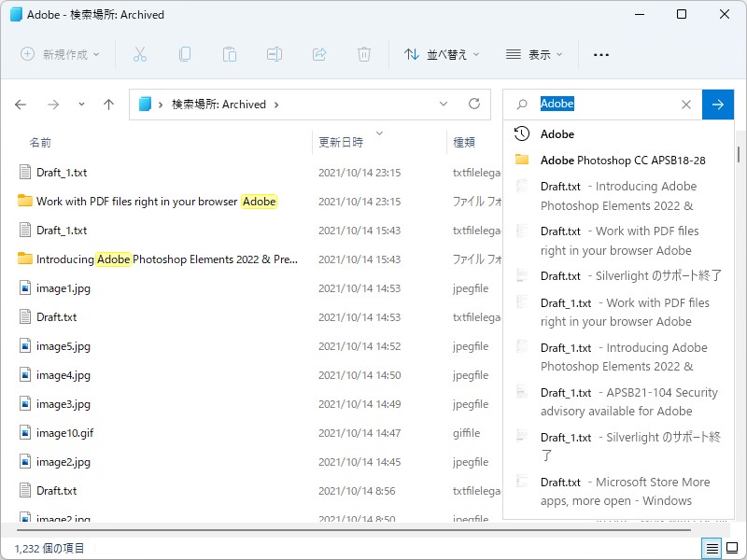Click the Copy icon in toolbar
The image size is (747, 560).
[x=185, y=54]
